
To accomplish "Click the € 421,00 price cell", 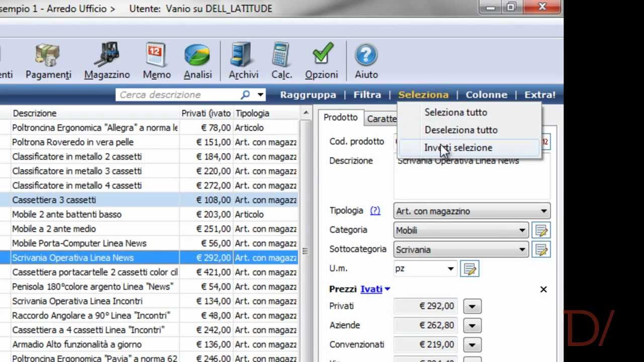I will (206, 272).
